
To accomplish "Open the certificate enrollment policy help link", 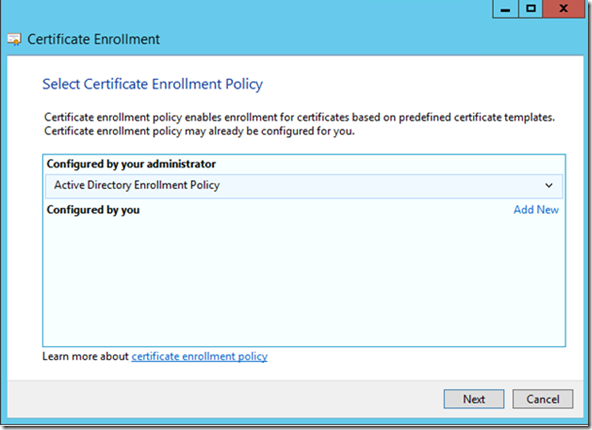I will [199, 356].
